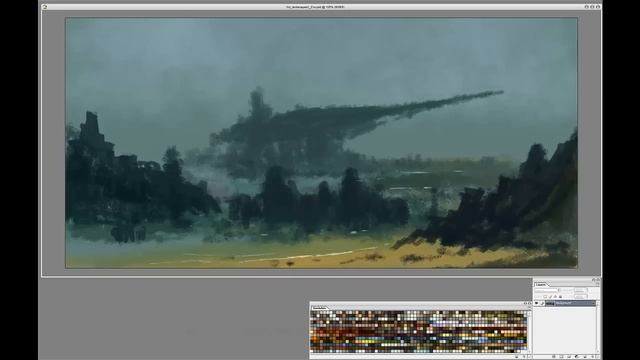
Task: Delete swatch trash icon in Swatches panel
Action: click(524, 357)
